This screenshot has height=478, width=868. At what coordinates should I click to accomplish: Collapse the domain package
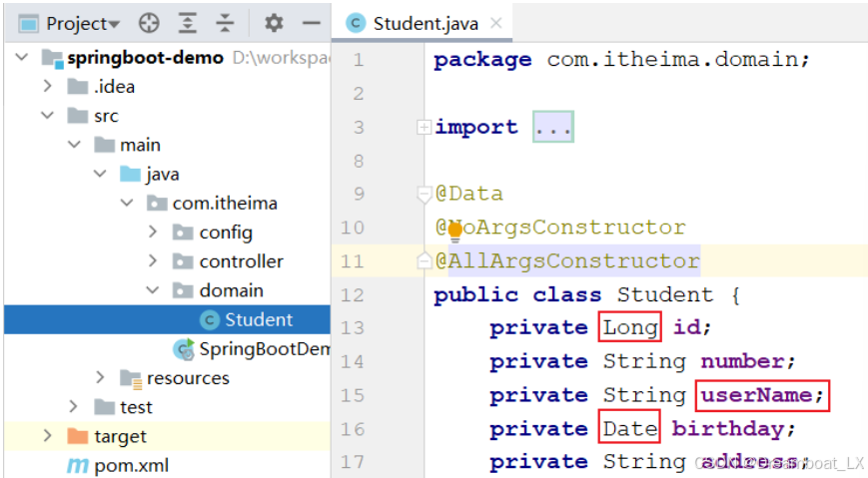point(153,290)
